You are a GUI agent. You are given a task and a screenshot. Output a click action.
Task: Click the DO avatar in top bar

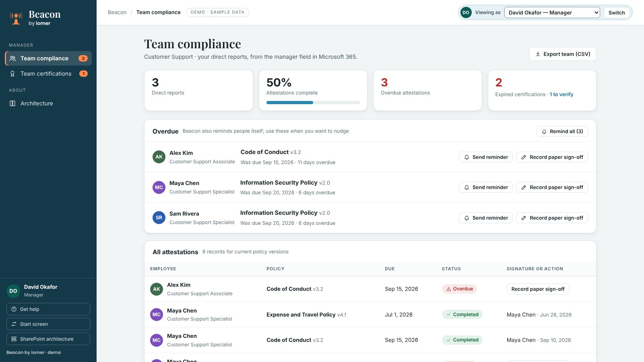(x=466, y=12)
